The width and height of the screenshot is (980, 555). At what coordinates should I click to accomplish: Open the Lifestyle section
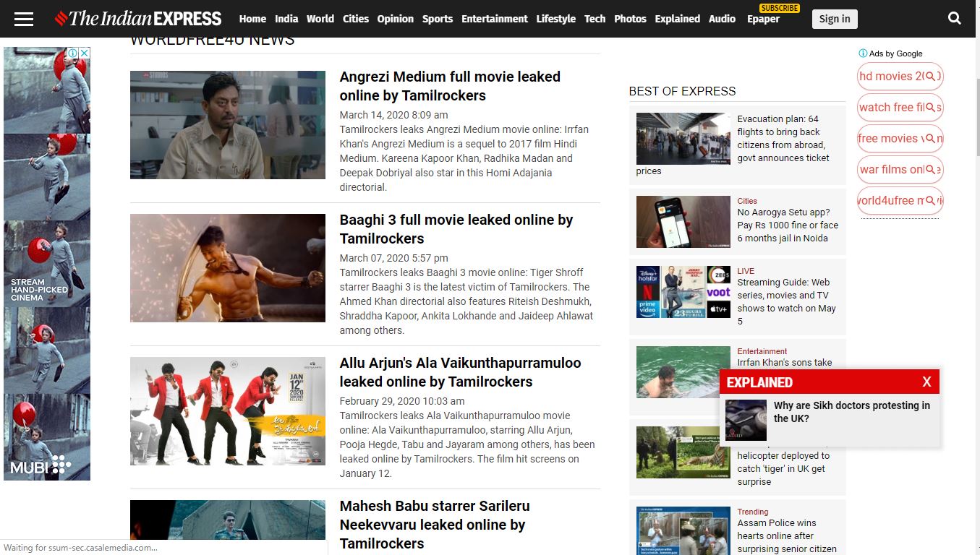coord(556,19)
